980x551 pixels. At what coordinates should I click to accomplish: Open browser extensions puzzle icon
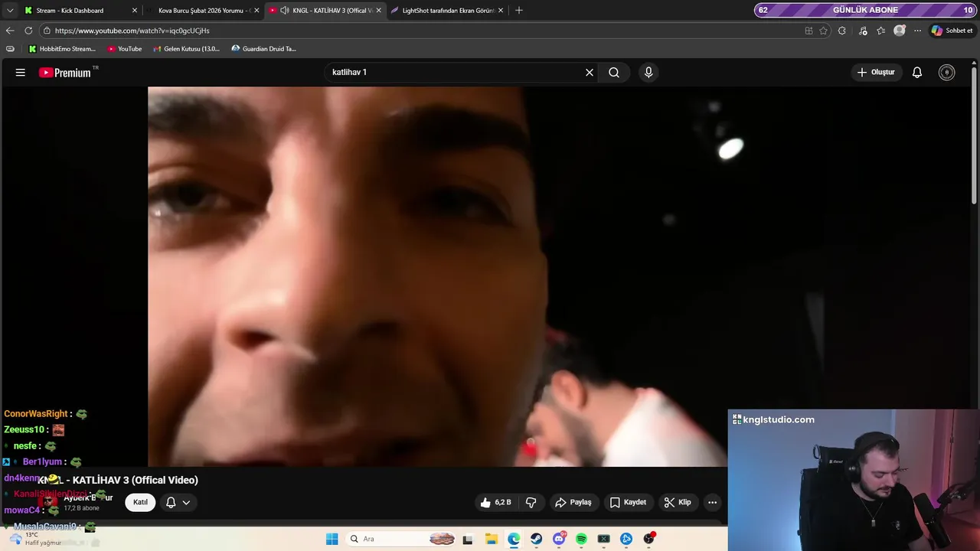point(842,31)
